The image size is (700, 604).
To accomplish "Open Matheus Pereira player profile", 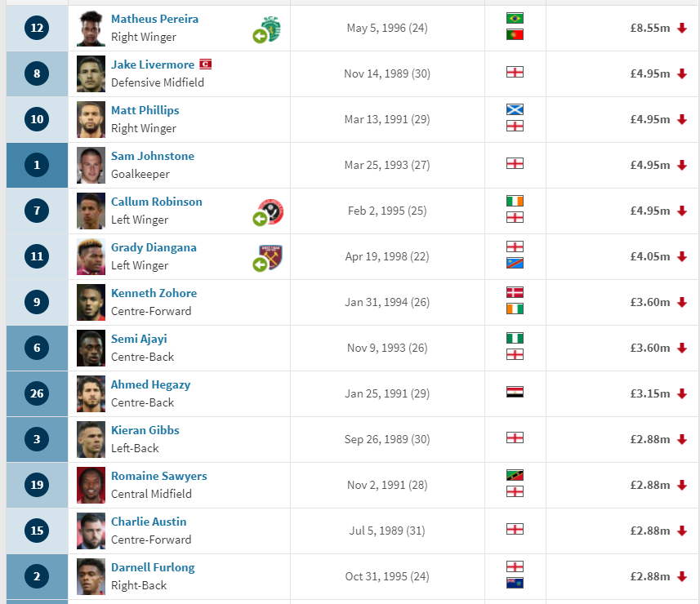I will pos(154,20).
